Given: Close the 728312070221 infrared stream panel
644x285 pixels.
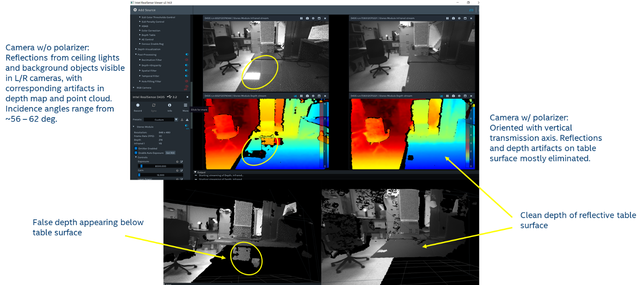Looking at the screenshot, I should click(x=471, y=18).
